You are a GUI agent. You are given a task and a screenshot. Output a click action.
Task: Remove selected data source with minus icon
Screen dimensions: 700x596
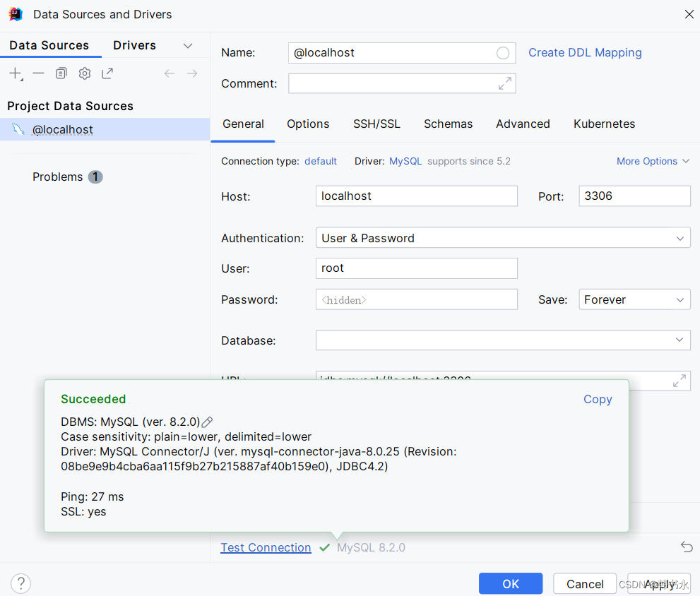click(x=39, y=73)
